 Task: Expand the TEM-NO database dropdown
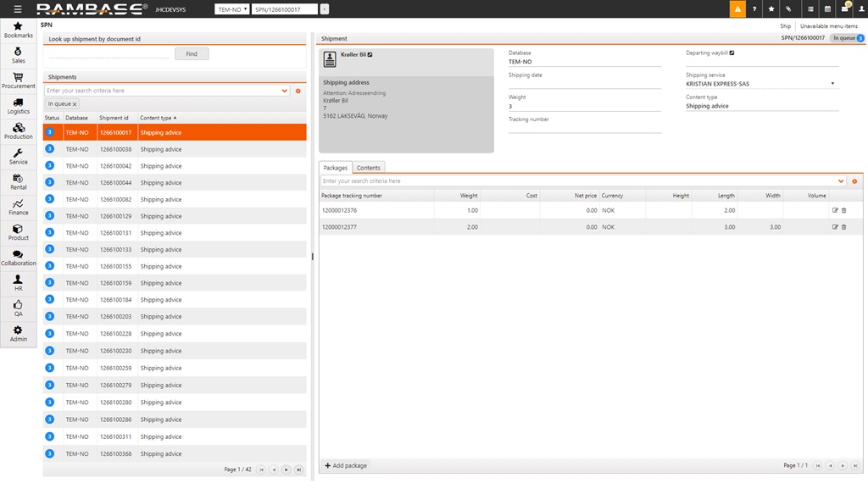(232, 9)
